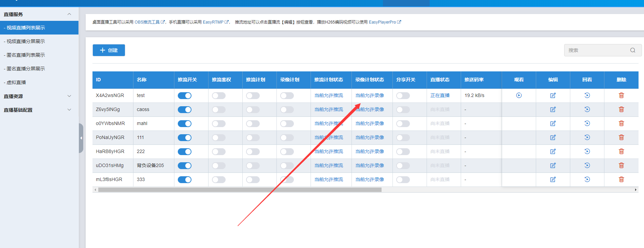
Task: Turn off push switch for X4A2wsNGR
Action: 185,96
